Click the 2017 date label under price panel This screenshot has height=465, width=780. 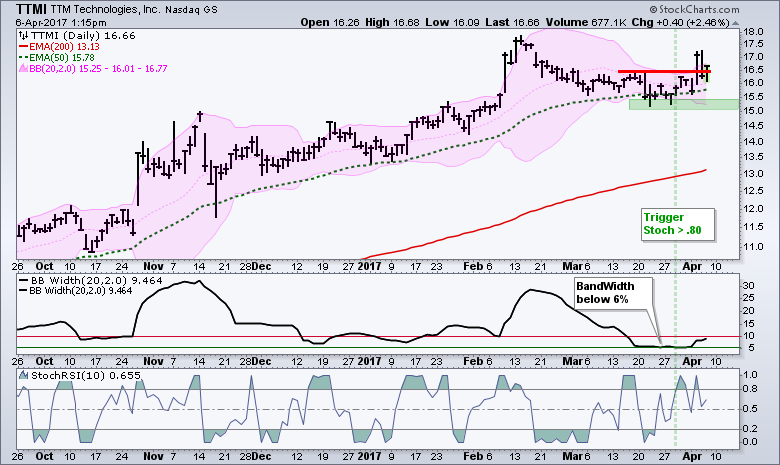click(369, 267)
